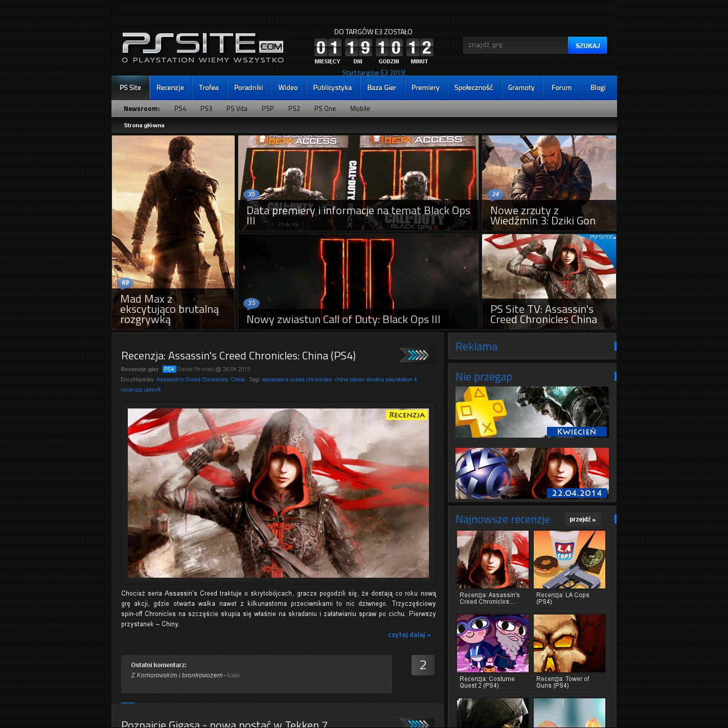Viewport: 728px width, 728px height.
Task: Click the 69 comments bubble on Mad Max
Action: 125,283
